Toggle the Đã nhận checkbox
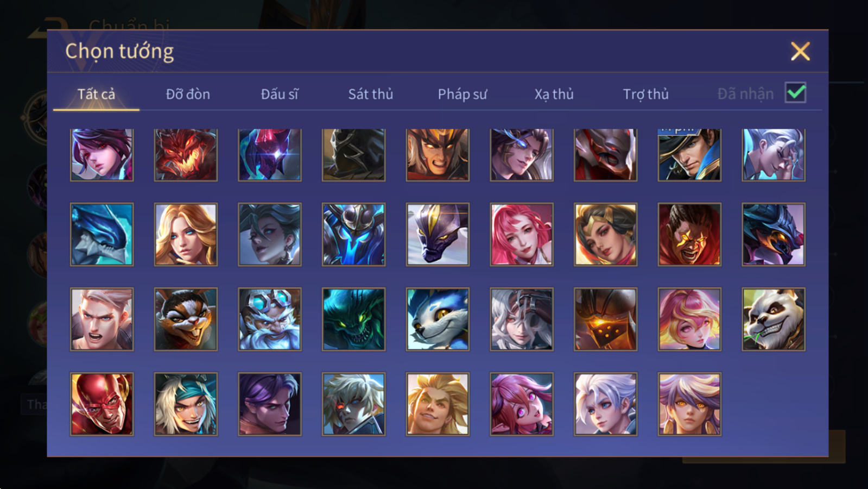This screenshot has height=489, width=868. (x=795, y=93)
